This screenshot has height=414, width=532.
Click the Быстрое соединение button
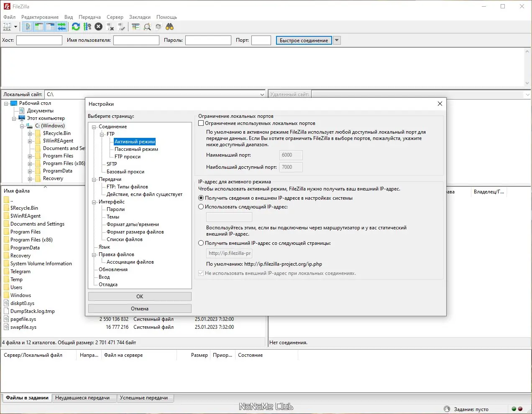click(304, 41)
